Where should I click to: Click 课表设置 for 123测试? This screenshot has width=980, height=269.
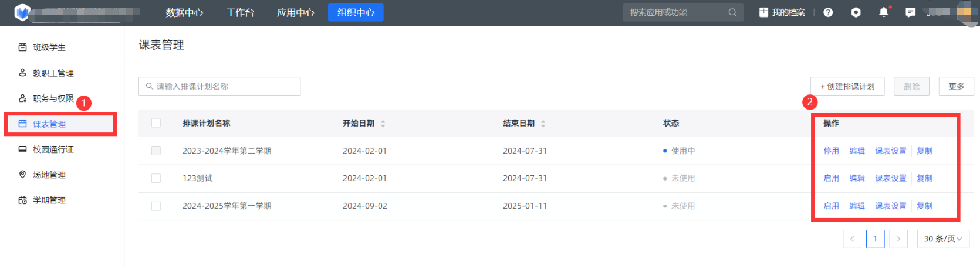891,178
